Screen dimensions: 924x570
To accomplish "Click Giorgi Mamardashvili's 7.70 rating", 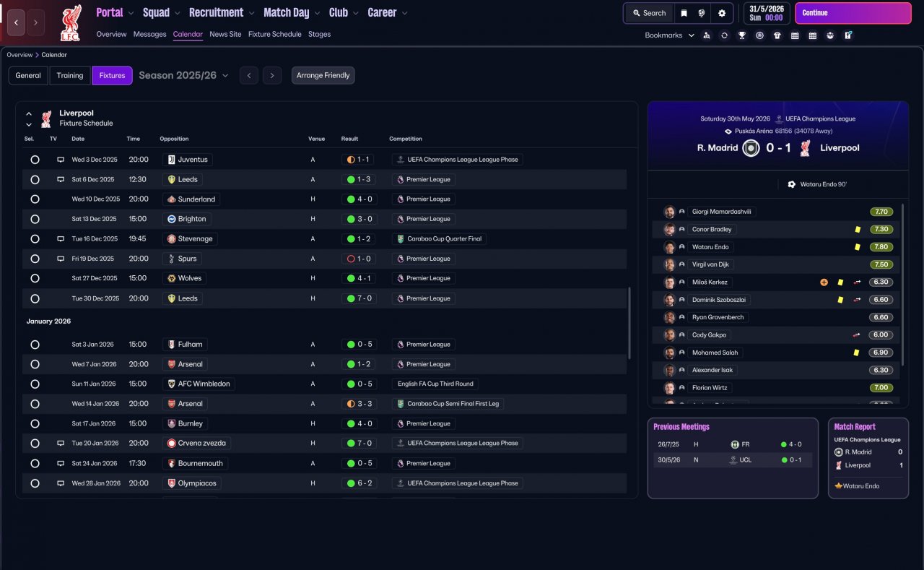I will coord(881,212).
